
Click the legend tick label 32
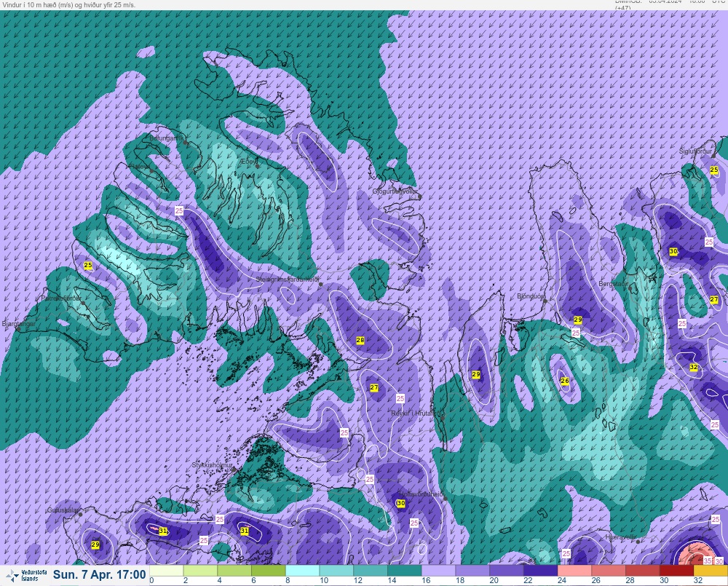[x=698, y=580]
